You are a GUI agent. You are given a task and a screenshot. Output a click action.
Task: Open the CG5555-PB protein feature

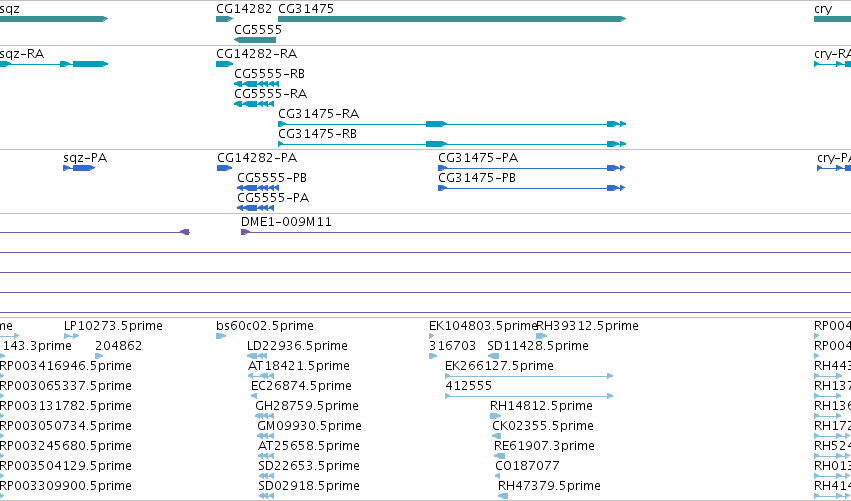click(258, 188)
